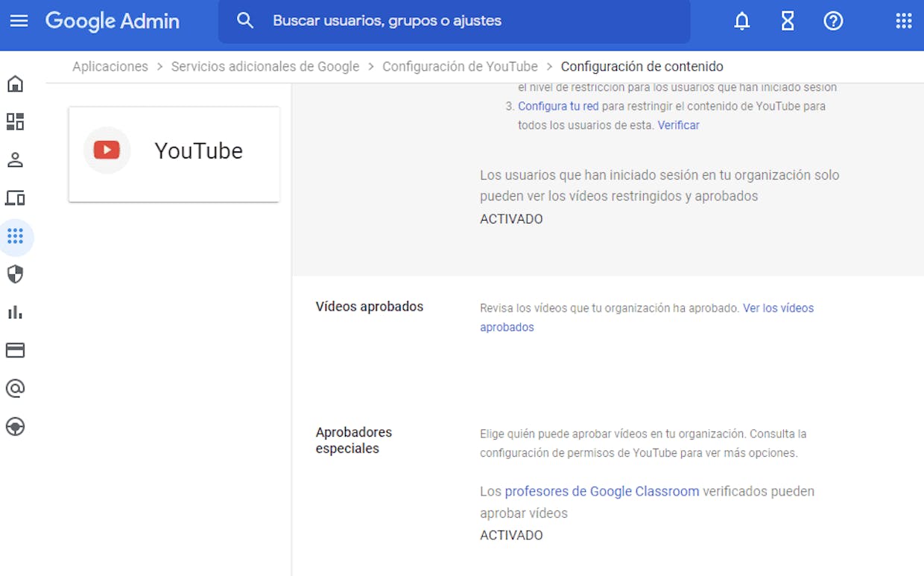The image size is (924, 576).
Task: Click the Vídeos aprobados heading
Action: pyautogui.click(x=370, y=306)
